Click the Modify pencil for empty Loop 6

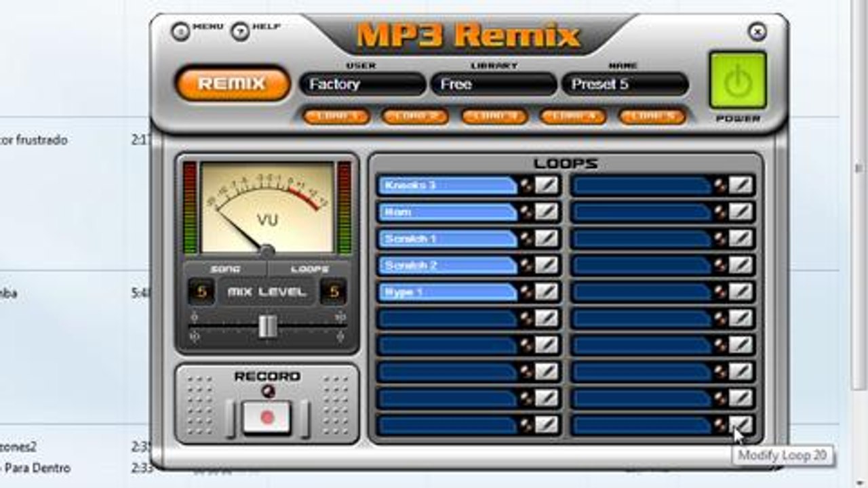[x=547, y=319]
